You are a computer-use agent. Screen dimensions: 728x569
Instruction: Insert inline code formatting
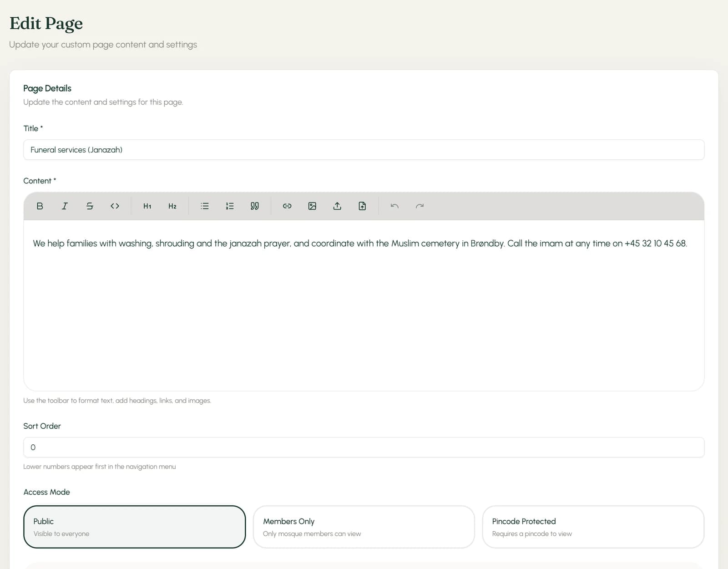click(x=115, y=206)
